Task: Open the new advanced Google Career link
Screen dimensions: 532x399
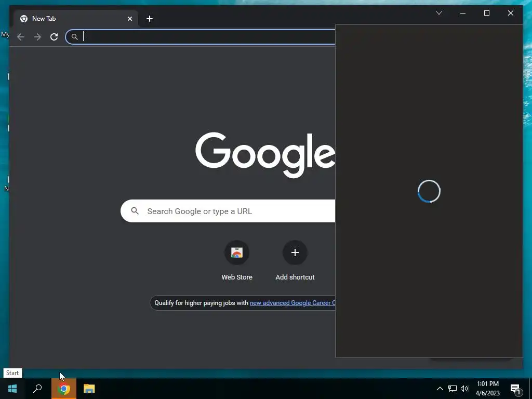Action: pos(292,303)
